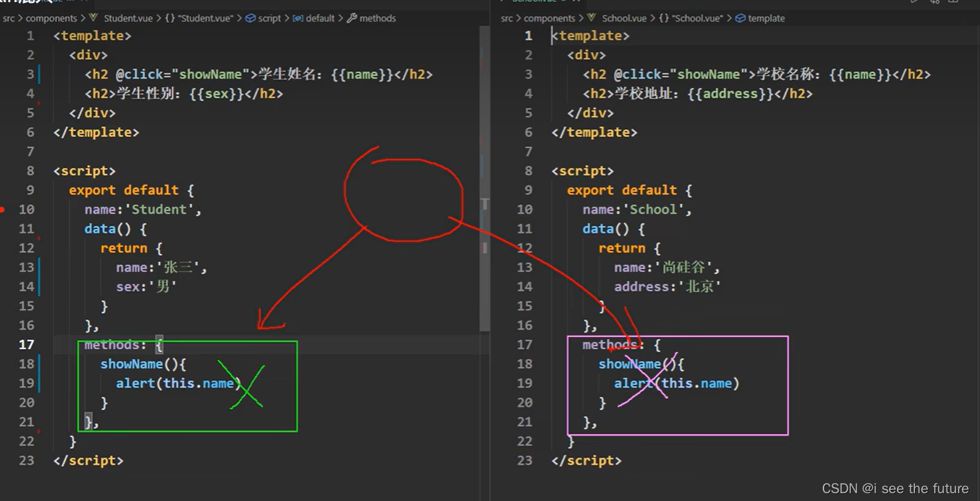
Task: Click the variable icon beside 'default' breadcrumb
Action: coord(298,19)
